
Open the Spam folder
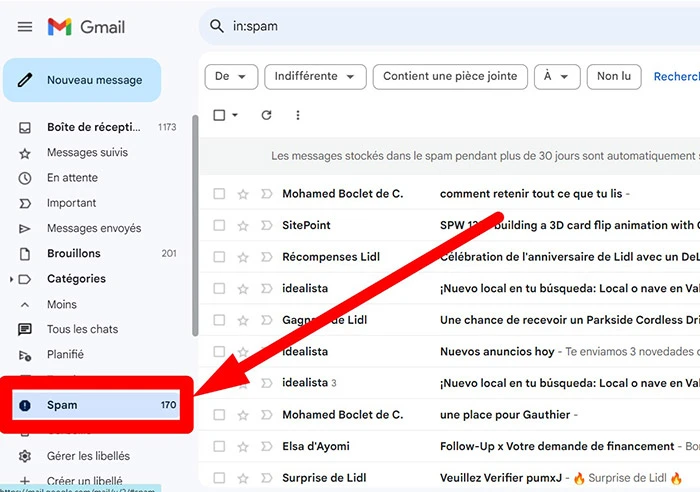tap(96, 405)
